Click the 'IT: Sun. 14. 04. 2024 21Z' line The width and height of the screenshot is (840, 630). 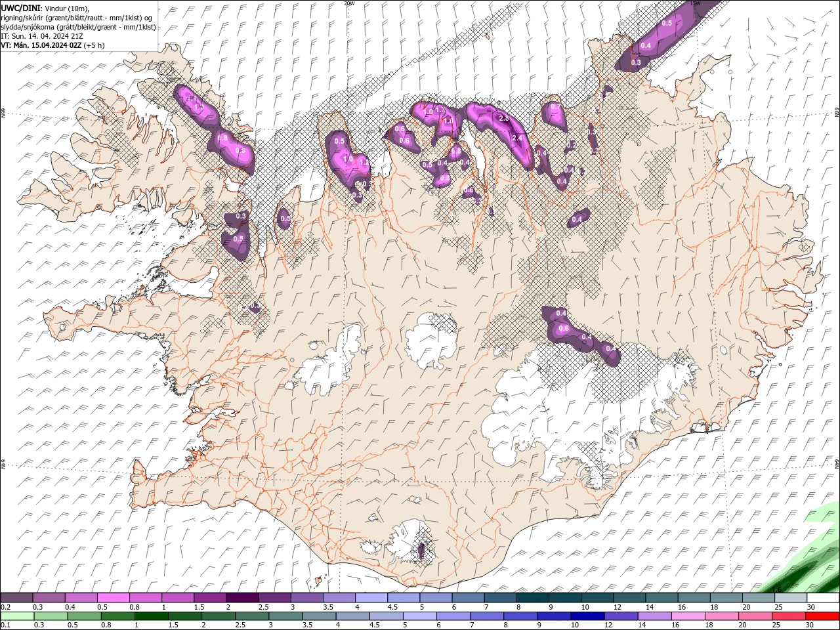[42, 36]
